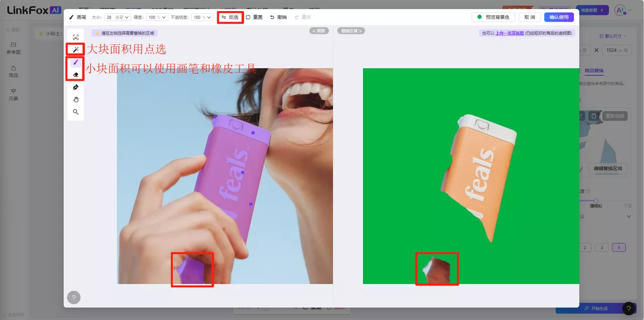Click 撤销 to undo last stroke

tap(278, 17)
